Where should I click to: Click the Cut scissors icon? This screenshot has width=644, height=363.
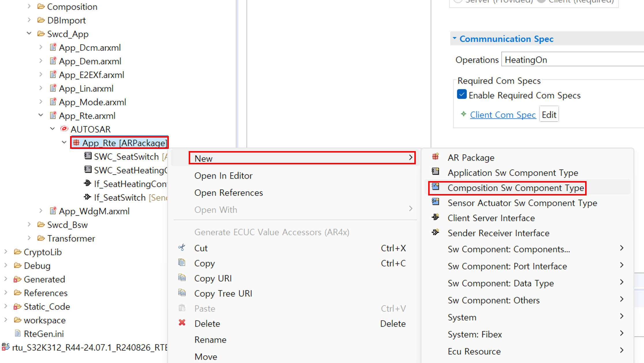point(182,247)
